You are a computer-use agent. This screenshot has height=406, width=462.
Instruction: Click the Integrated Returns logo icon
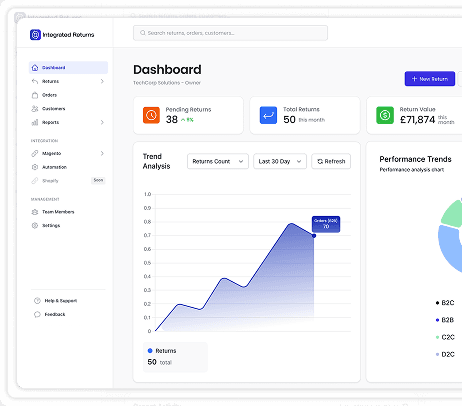35,35
